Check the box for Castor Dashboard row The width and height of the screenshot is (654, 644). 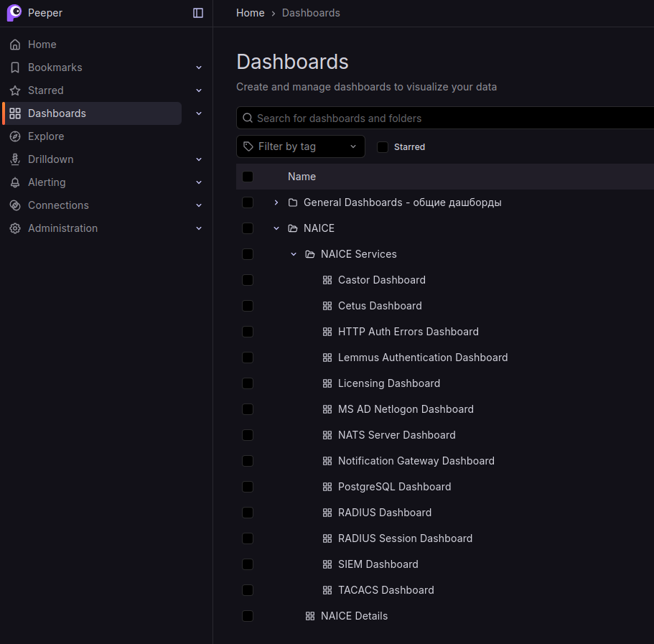pyautogui.click(x=248, y=280)
